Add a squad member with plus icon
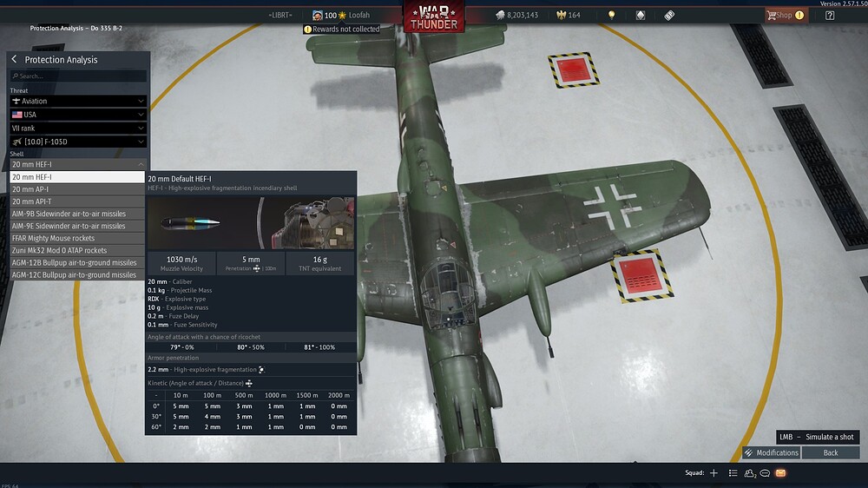 click(714, 473)
